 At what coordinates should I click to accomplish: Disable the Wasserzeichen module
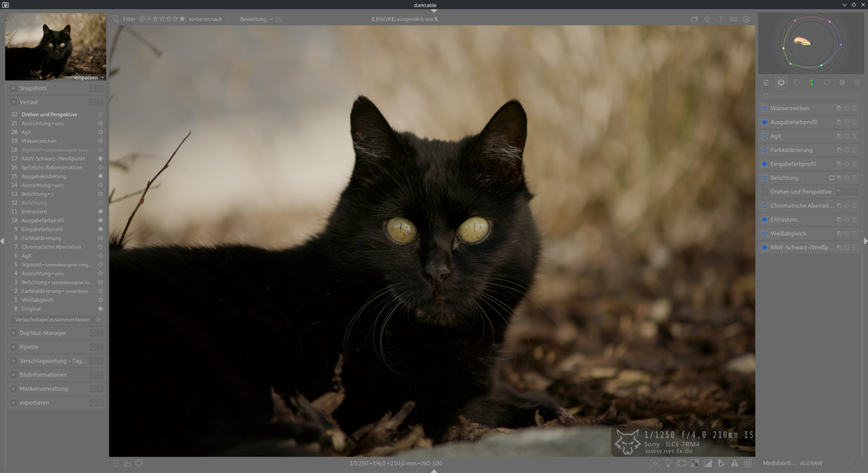765,108
